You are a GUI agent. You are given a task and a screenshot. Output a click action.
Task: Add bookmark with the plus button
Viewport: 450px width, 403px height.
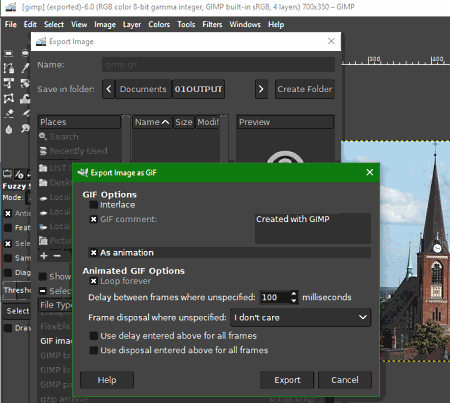[44, 256]
